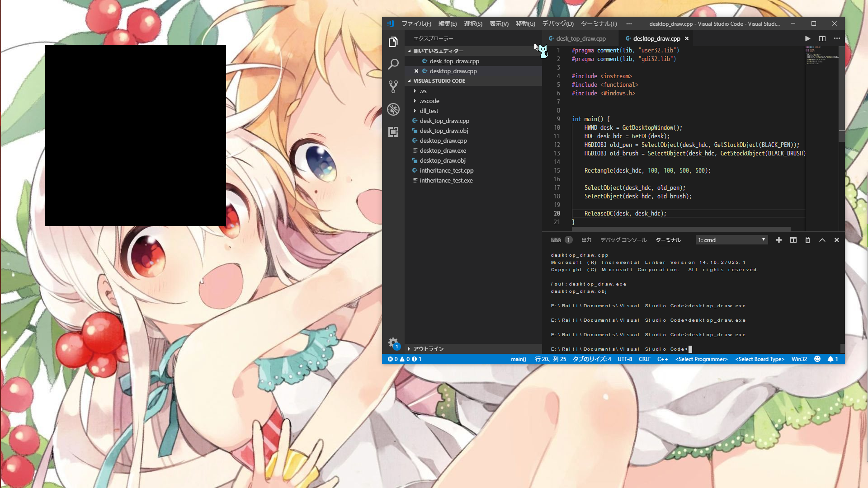
Task: Switch to the 出力 output panel tab
Action: tap(586, 240)
